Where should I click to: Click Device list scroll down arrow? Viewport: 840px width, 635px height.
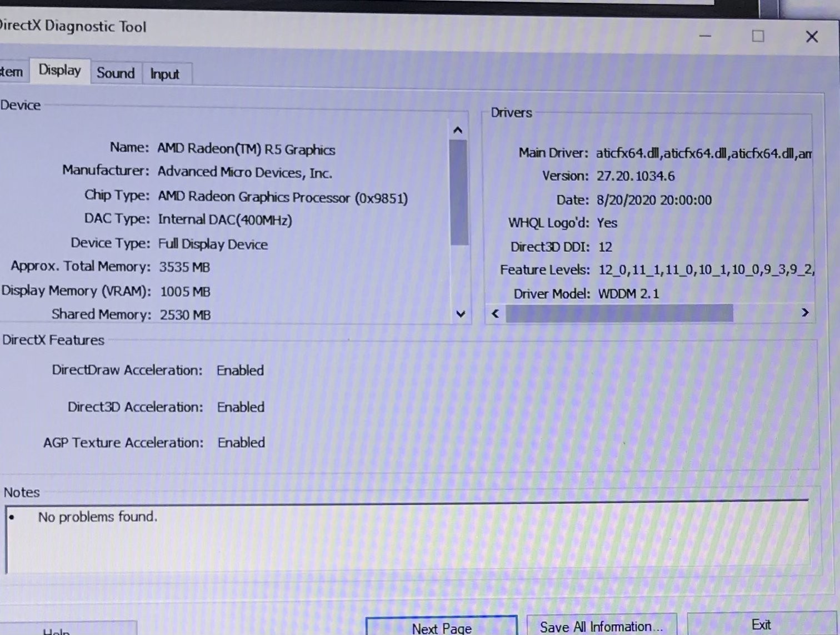461,314
